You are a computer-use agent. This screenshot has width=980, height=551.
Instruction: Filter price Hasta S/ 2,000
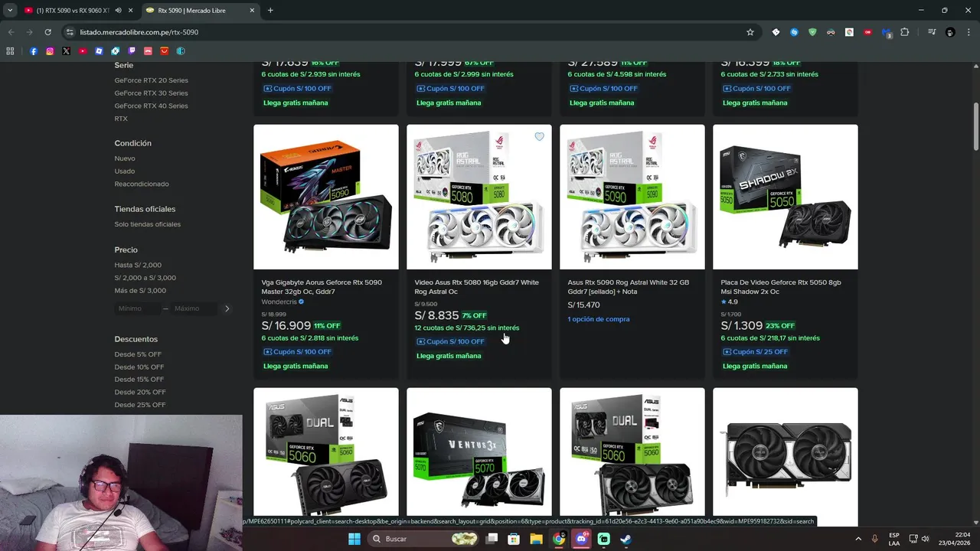(x=138, y=265)
